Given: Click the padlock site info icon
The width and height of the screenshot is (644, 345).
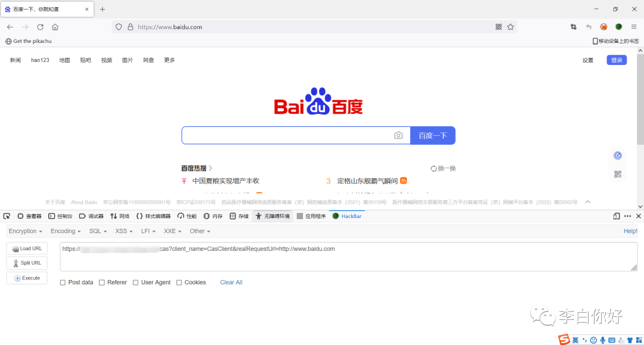Looking at the screenshot, I should tap(130, 27).
